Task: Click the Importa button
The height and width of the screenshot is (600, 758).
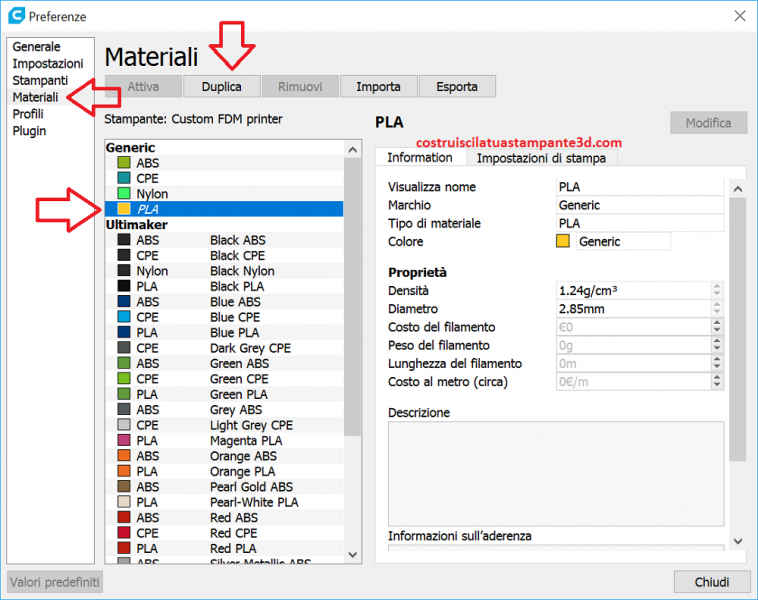Action: [379, 87]
